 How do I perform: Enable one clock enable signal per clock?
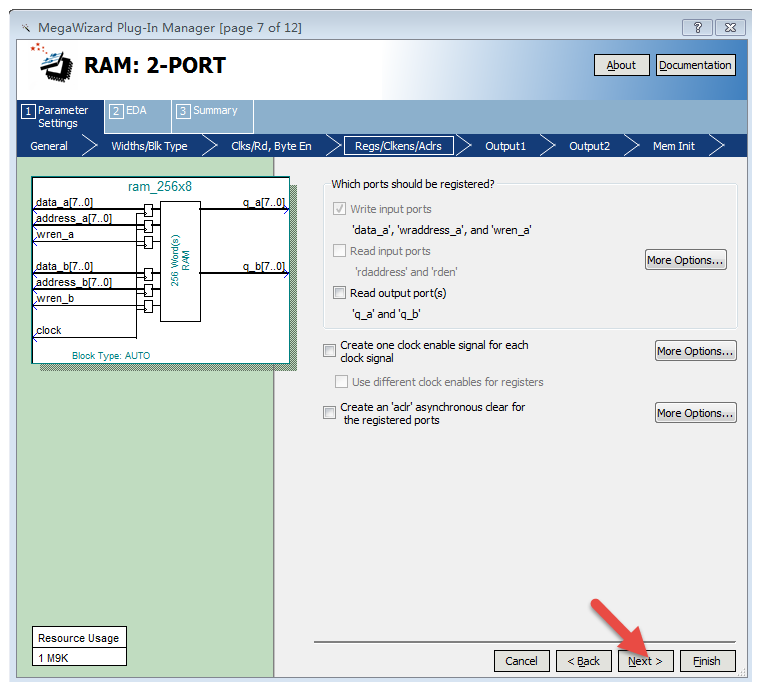coord(329,350)
